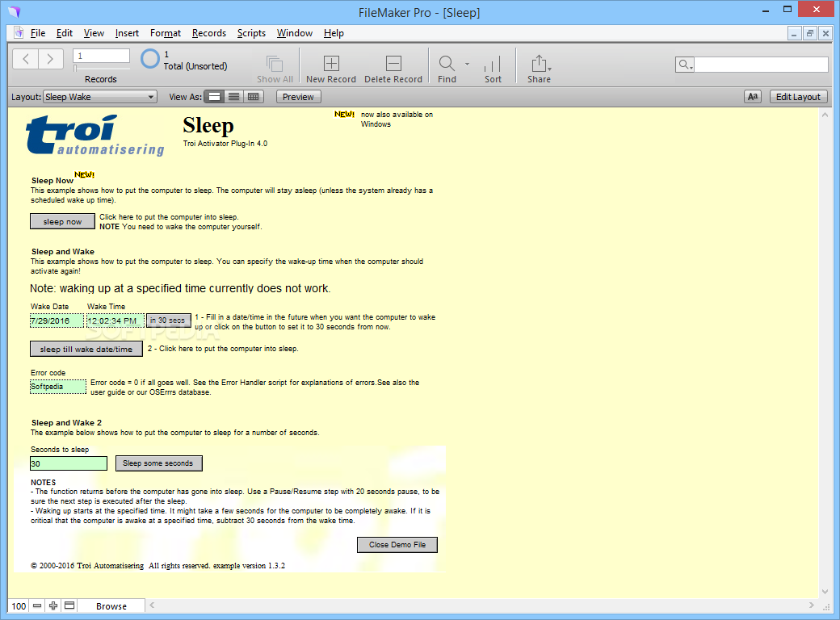The width and height of the screenshot is (840, 620).
Task: Switch to Form view
Action: click(x=214, y=97)
